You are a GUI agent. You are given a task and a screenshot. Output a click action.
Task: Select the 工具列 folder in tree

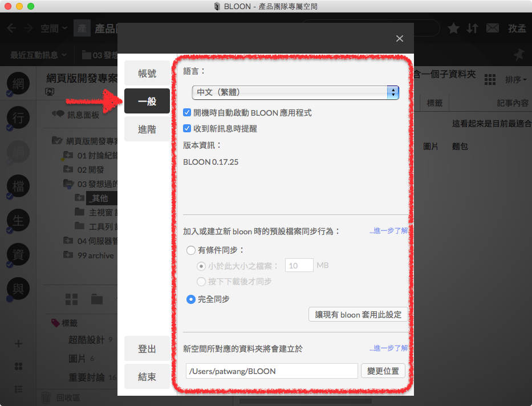click(x=96, y=226)
